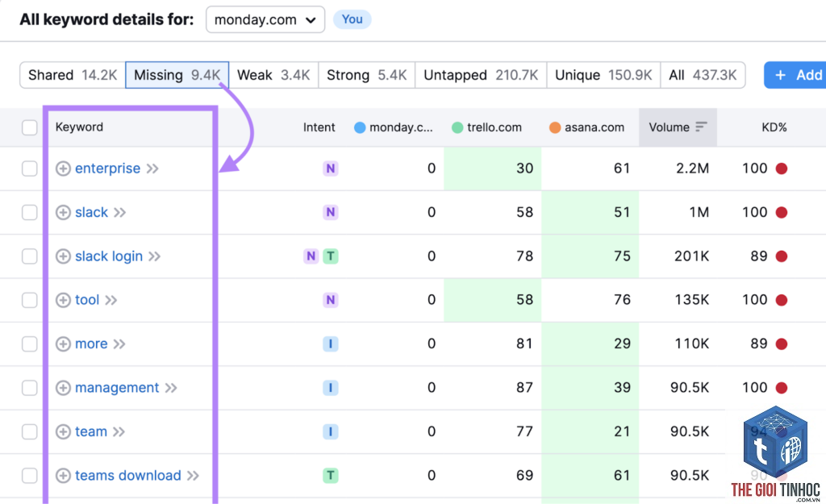The height and width of the screenshot is (504, 826).
Task: Click the N intent badge for slack login
Action: coord(311,256)
